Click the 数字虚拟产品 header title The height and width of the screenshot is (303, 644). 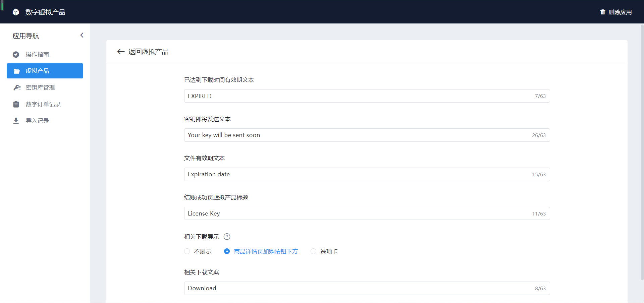coord(45,12)
